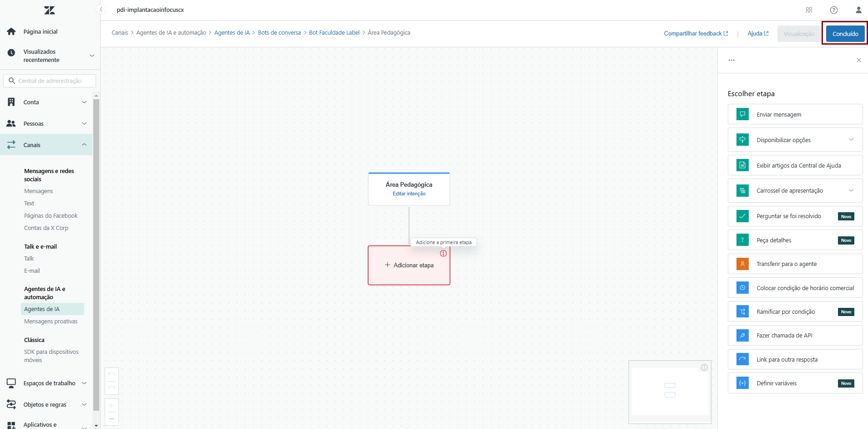Collapse the Canais sidebar section
The width and height of the screenshot is (868, 429).
click(84, 145)
